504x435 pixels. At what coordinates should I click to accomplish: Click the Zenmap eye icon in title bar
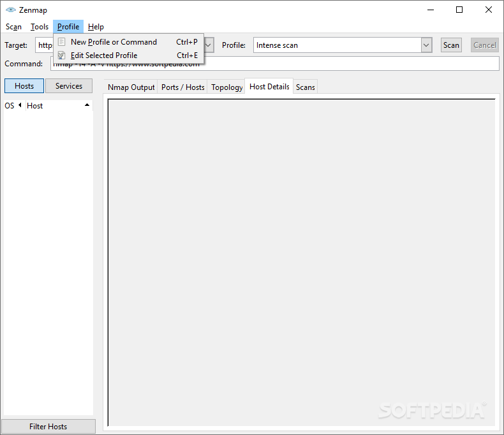11,10
